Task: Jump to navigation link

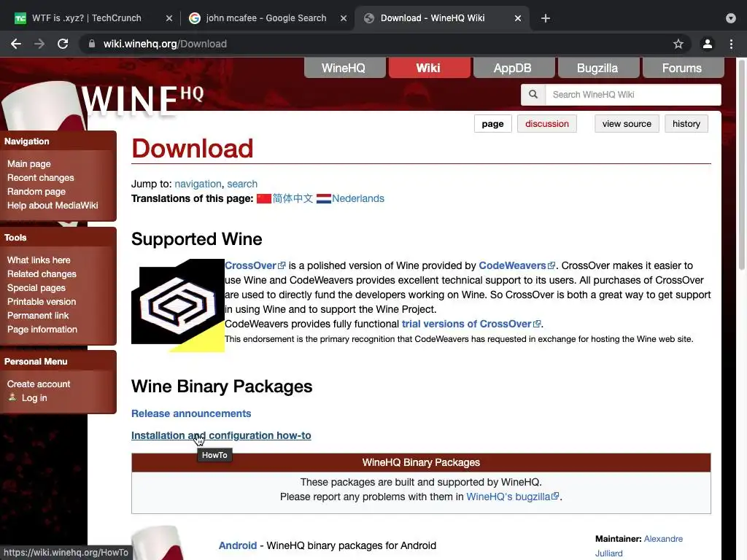Action: (x=198, y=184)
